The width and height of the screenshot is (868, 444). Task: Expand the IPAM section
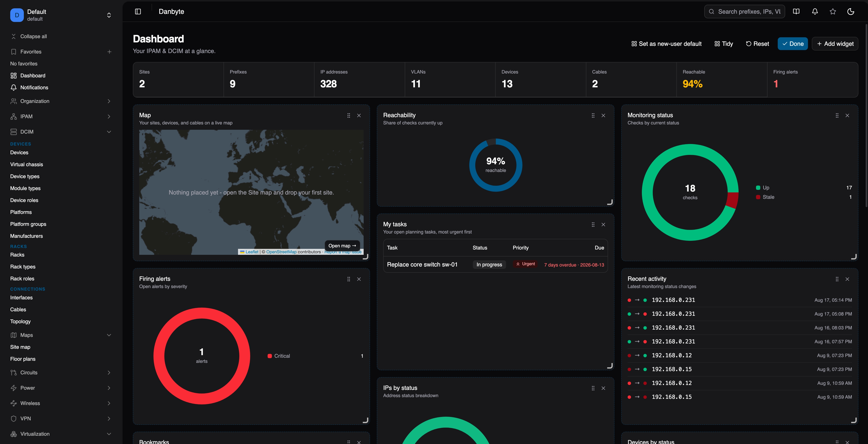tap(61, 116)
